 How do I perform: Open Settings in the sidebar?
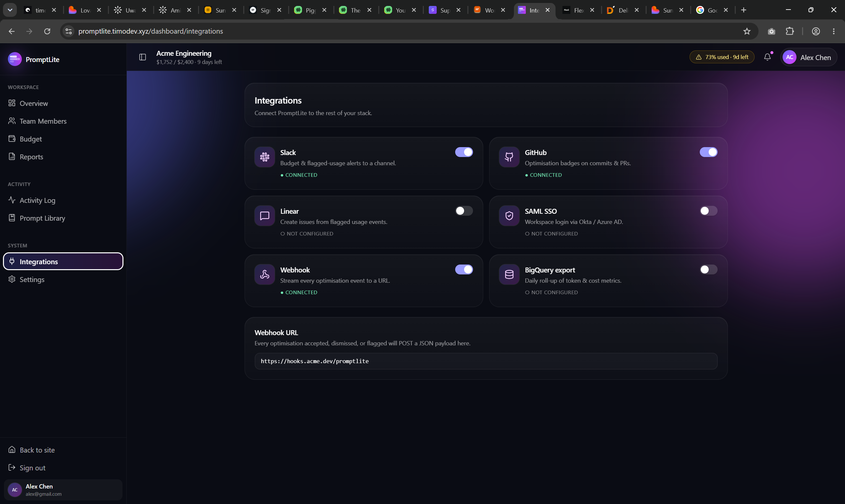63,279
